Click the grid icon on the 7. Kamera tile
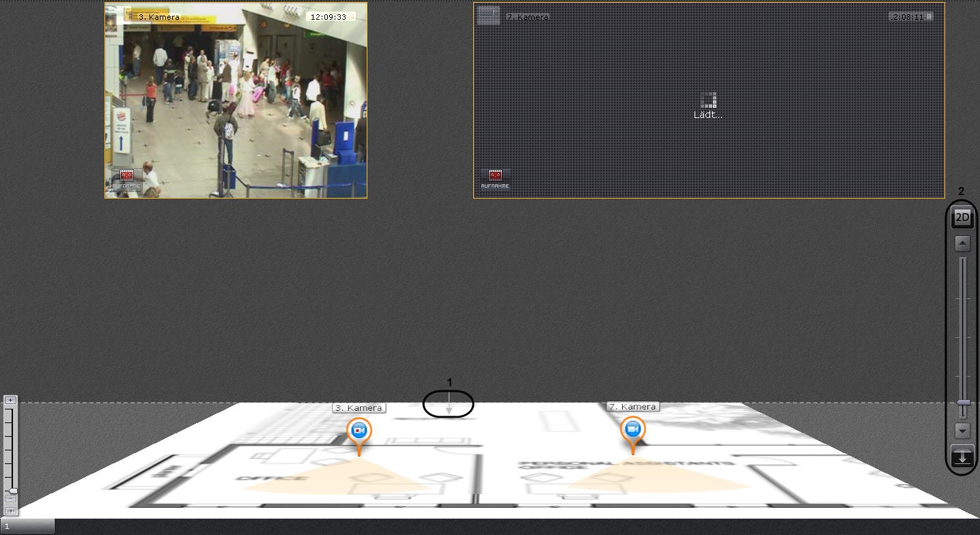This screenshot has height=535, width=980. (488, 15)
